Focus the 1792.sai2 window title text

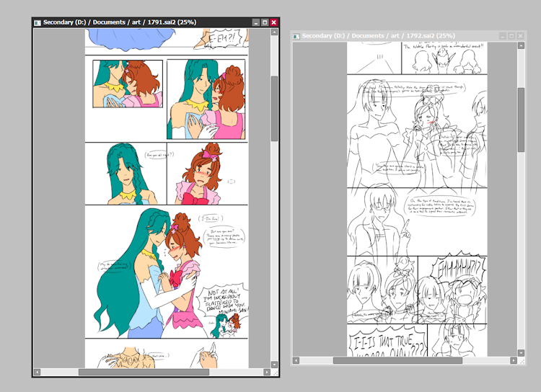point(379,36)
